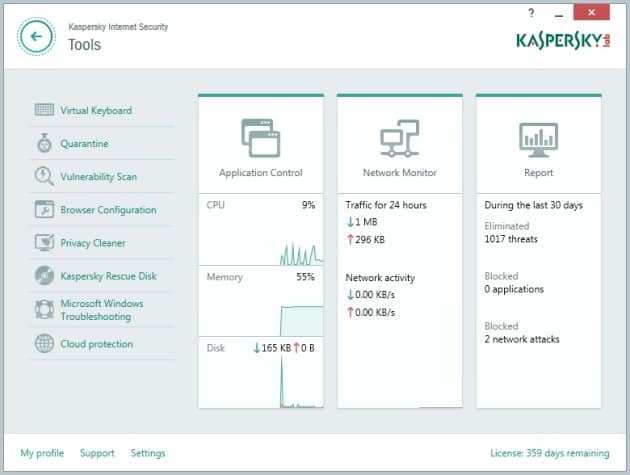Click the Traffic for 24 hours heading
This screenshot has height=475, width=630.
pos(386,205)
